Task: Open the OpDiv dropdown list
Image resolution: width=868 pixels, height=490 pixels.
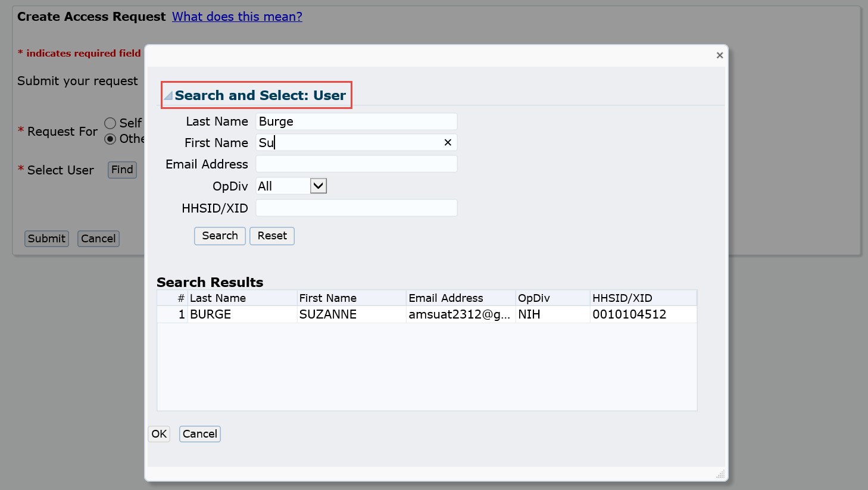Action: pyautogui.click(x=318, y=186)
